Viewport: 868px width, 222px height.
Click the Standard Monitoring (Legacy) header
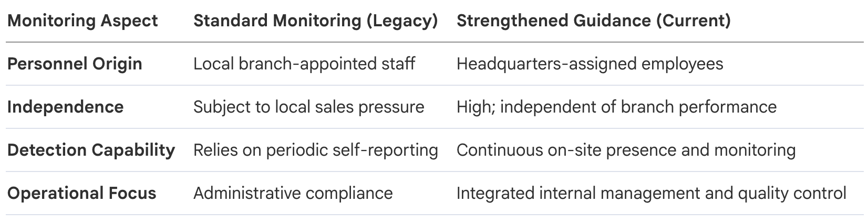point(316,21)
